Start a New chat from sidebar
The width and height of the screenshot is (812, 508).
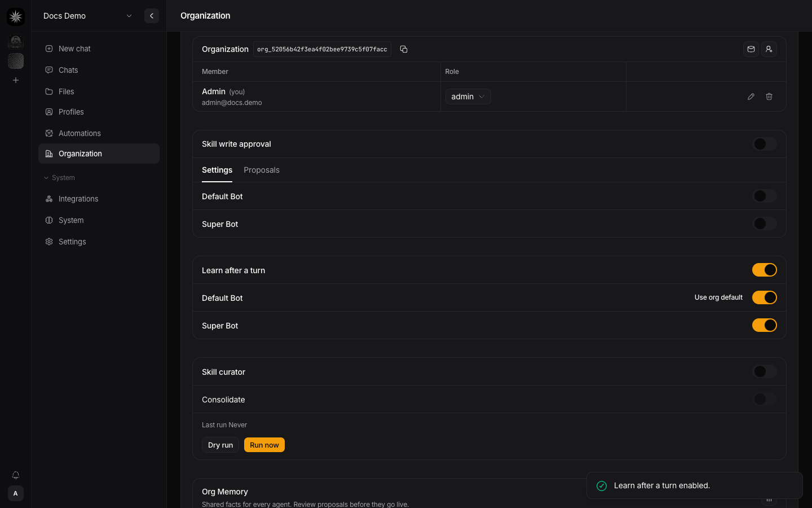(99, 49)
